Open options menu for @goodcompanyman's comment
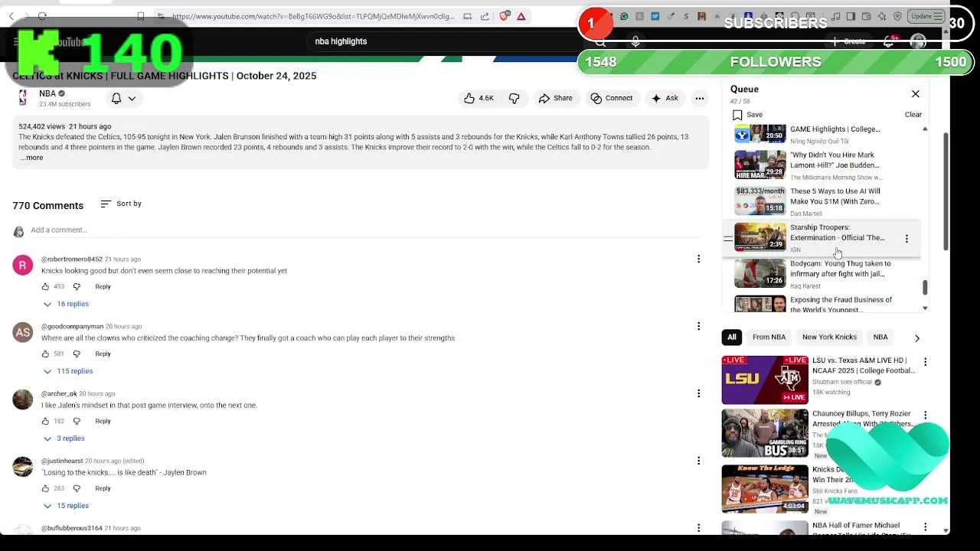The height and width of the screenshot is (551, 980). [698, 326]
